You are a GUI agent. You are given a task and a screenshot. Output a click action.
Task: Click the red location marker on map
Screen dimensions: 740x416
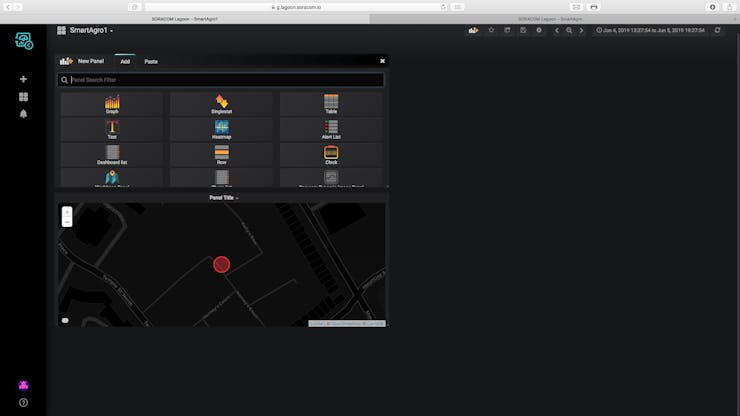click(x=221, y=264)
